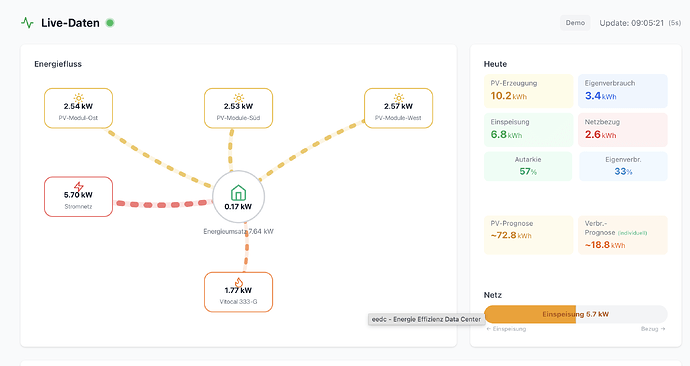Click the pulse icon beside Live-Daten
Screen dimensions: 690x366
[x=27, y=23]
